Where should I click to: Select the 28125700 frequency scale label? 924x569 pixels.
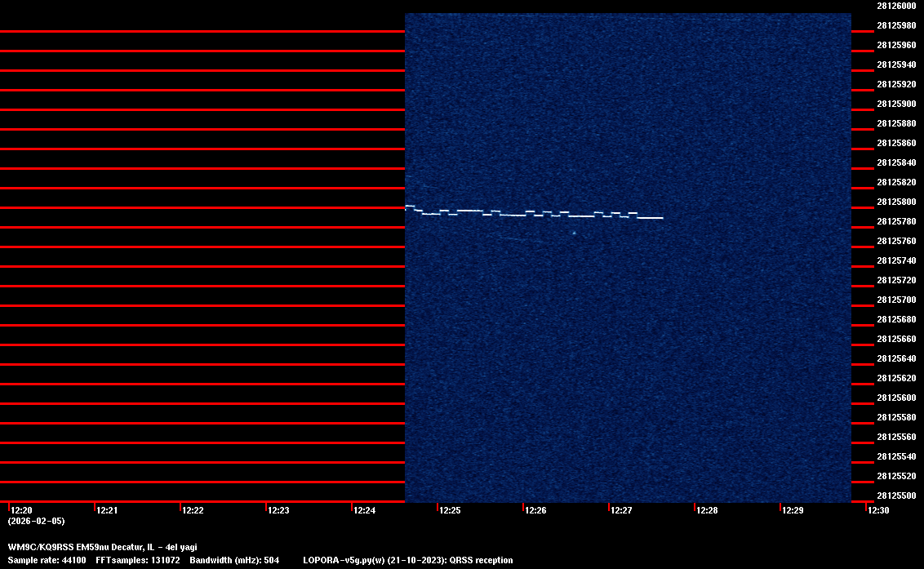[x=896, y=300]
